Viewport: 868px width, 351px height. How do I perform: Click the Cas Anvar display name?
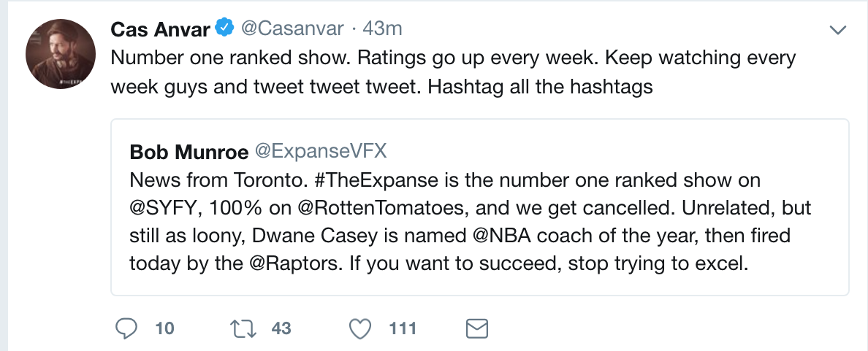160,29
